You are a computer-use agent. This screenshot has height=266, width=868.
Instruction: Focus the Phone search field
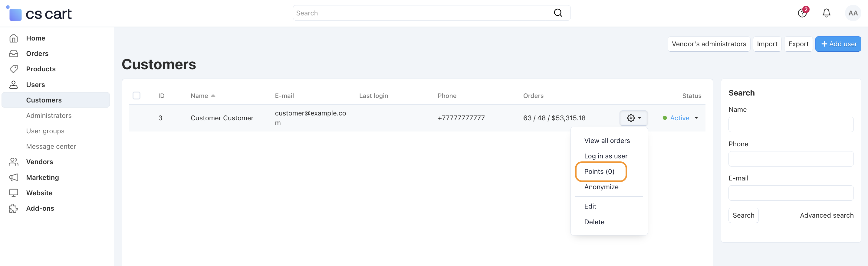point(791,159)
